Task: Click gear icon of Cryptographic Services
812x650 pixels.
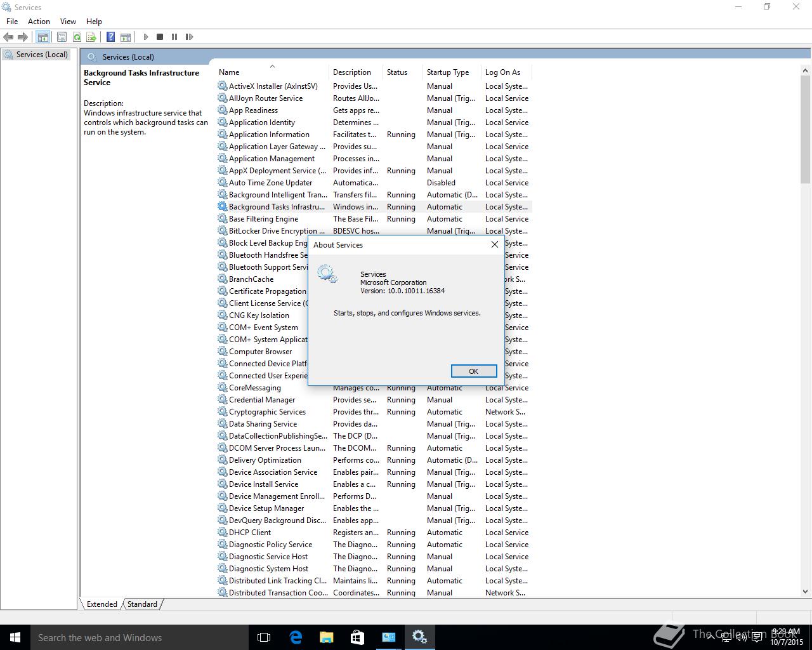Action: (222, 411)
